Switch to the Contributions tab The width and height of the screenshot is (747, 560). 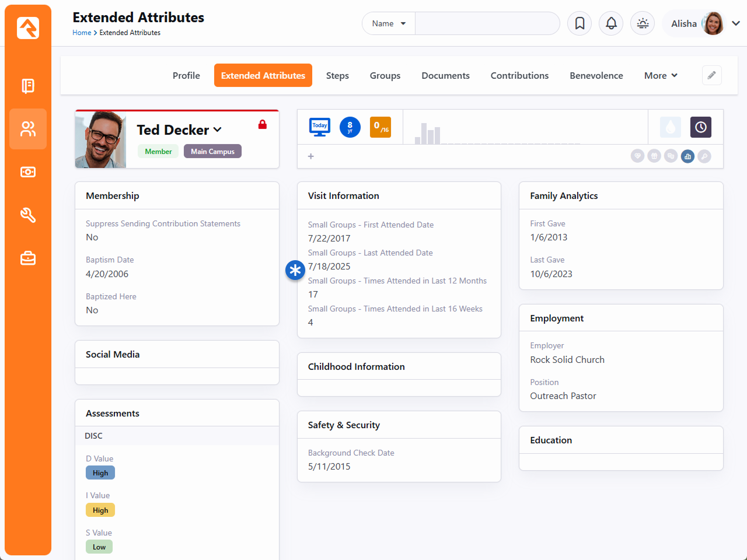click(x=519, y=75)
